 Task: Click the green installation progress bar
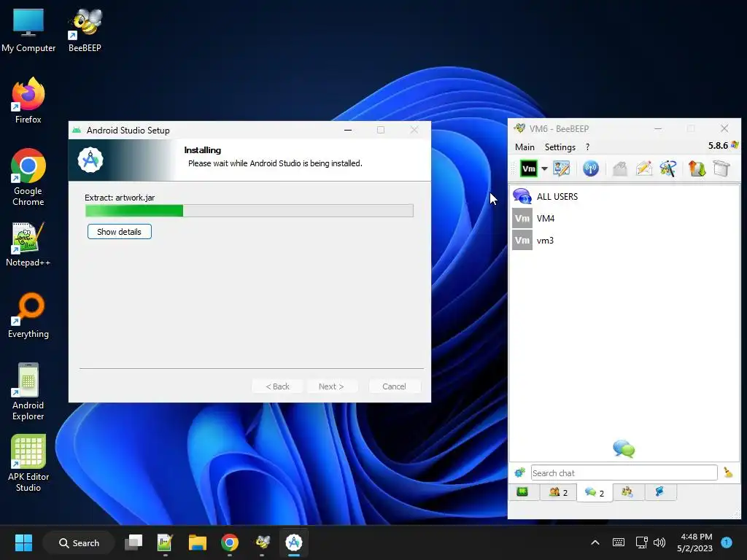tap(249, 211)
